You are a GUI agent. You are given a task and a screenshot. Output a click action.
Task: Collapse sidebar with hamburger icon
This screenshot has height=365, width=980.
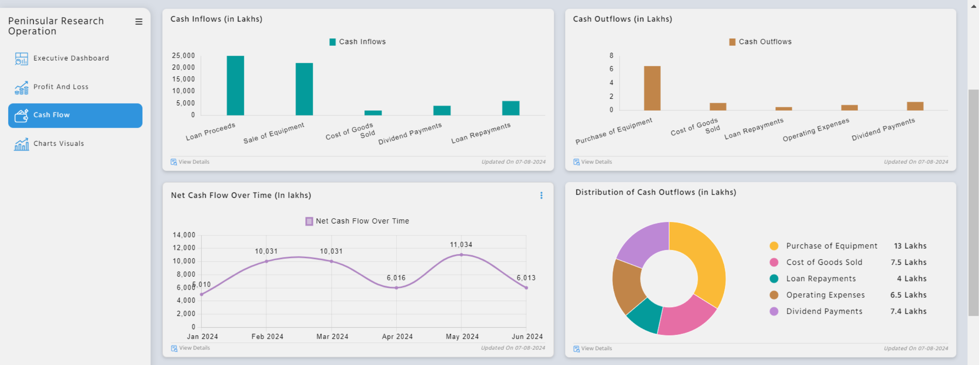point(139,22)
